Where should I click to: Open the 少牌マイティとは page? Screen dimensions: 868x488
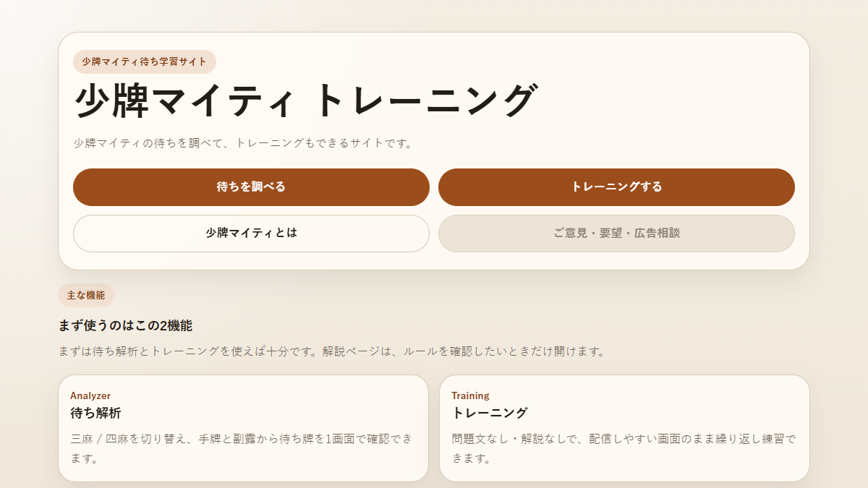click(x=250, y=233)
